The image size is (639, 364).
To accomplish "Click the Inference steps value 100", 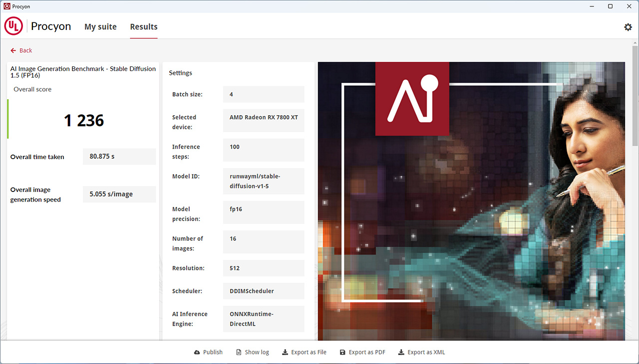I will pos(264,150).
